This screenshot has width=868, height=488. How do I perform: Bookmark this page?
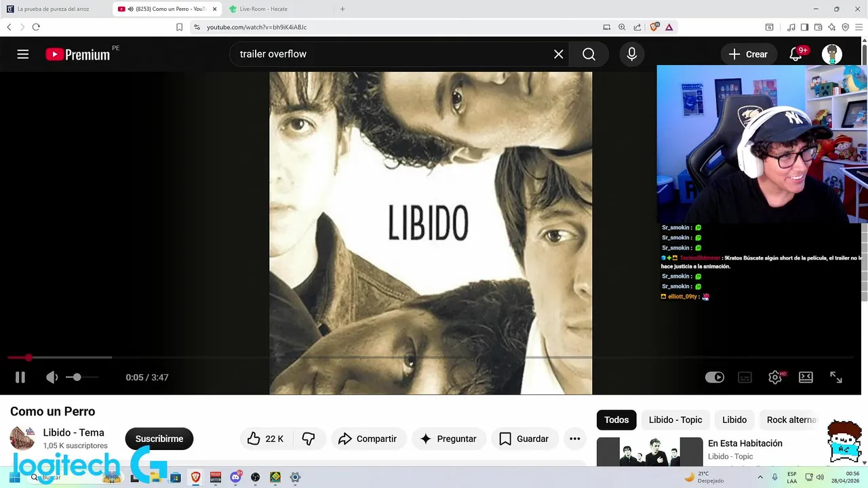[179, 27]
